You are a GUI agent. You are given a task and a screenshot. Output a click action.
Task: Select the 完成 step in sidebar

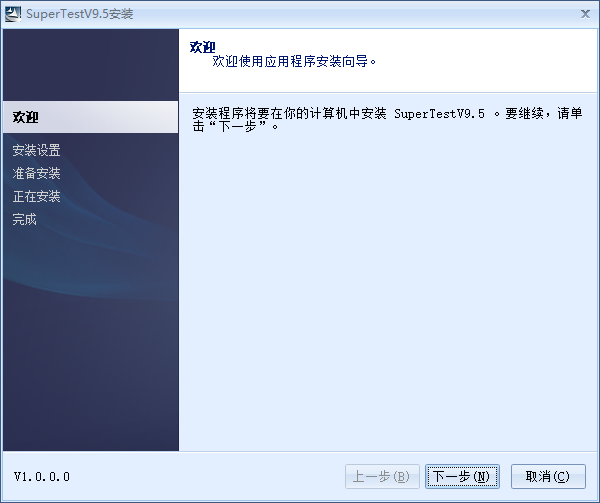pos(25,219)
